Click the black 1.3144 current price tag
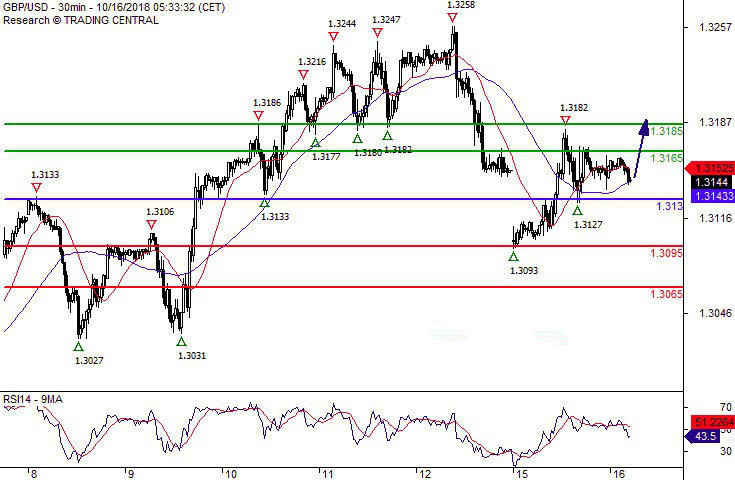This screenshot has width=735, height=480. [x=712, y=182]
